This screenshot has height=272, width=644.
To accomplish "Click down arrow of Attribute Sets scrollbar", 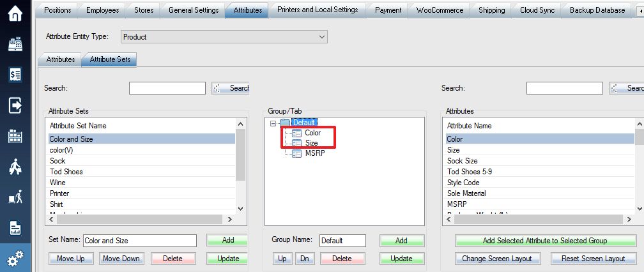I will (x=241, y=208).
